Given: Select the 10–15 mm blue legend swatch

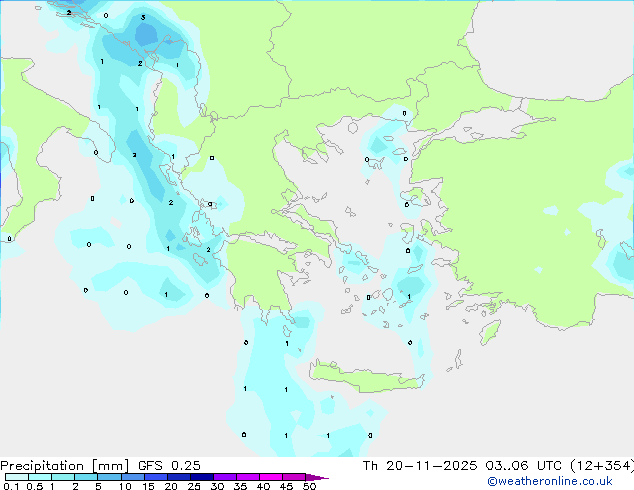Looking at the screenshot, I should (x=132, y=477).
